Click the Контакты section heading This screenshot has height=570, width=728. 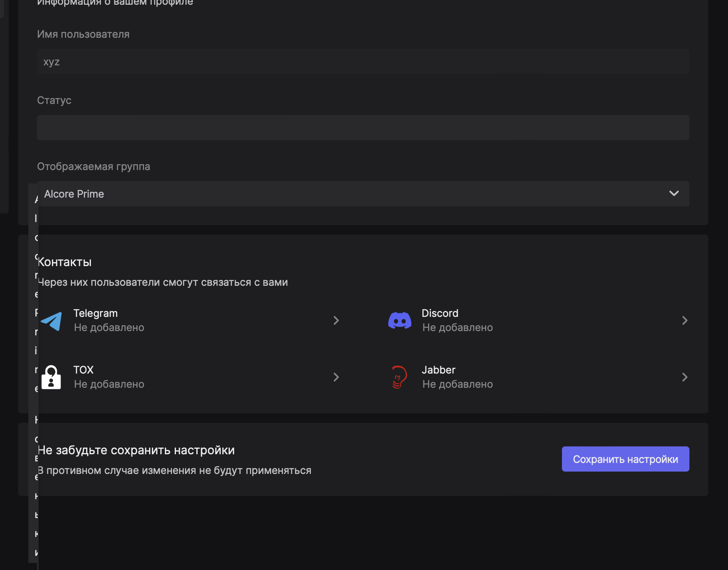point(65,262)
